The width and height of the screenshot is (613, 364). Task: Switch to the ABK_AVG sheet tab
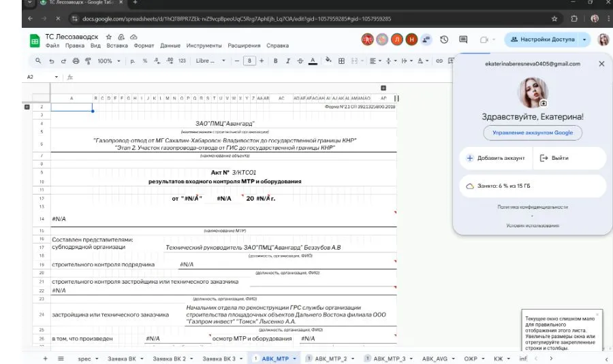pos(435,358)
